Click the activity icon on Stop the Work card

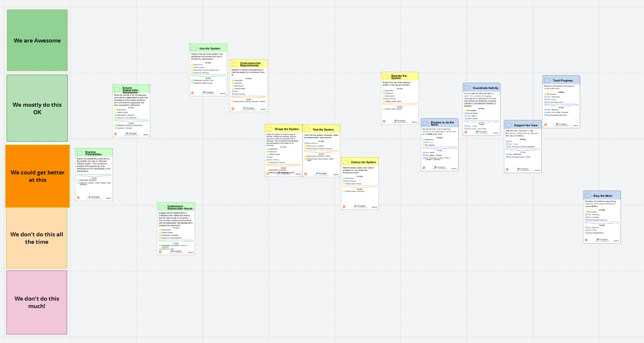[x=588, y=196]
